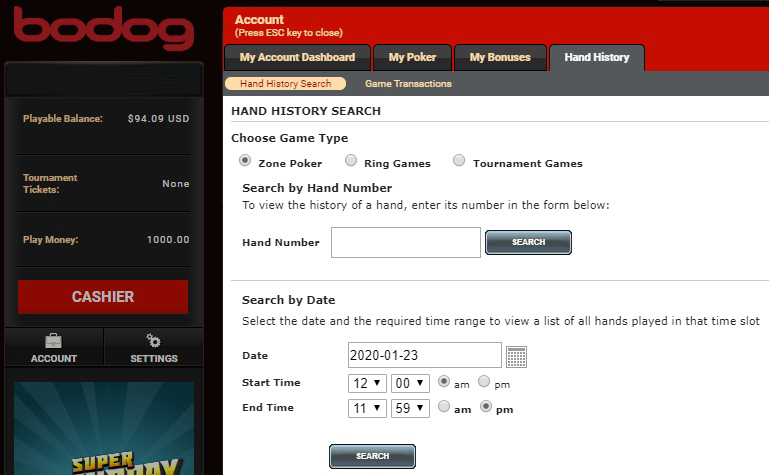Open the End Time minutes dropdown
This screenshot has width=769, height=475.
(x=411, y=408)
